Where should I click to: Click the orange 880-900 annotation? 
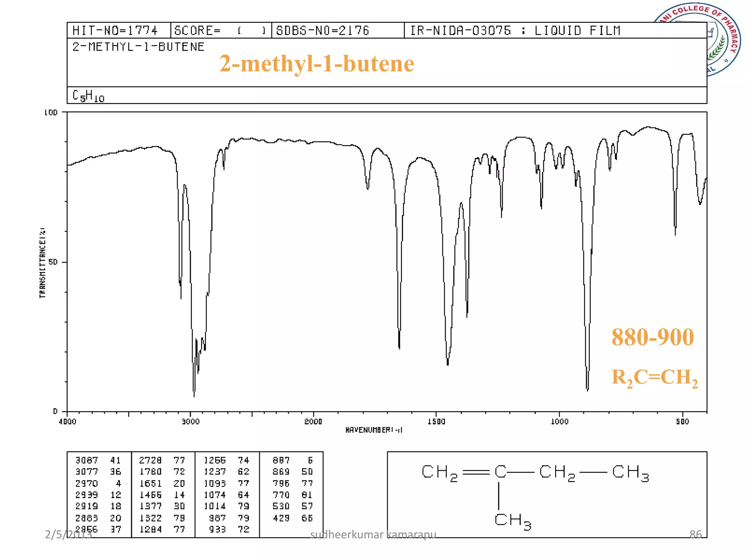point(653,337)
